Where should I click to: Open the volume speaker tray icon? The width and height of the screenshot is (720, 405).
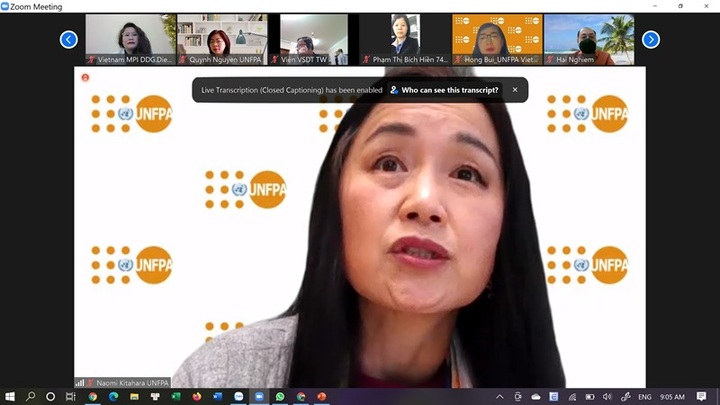pos(608,397)
